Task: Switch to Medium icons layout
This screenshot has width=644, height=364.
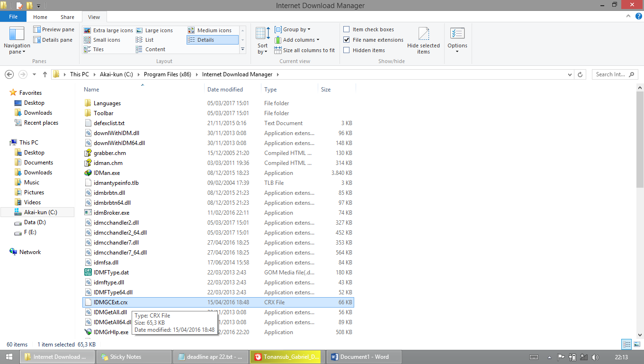Action: tap(210, 30)
